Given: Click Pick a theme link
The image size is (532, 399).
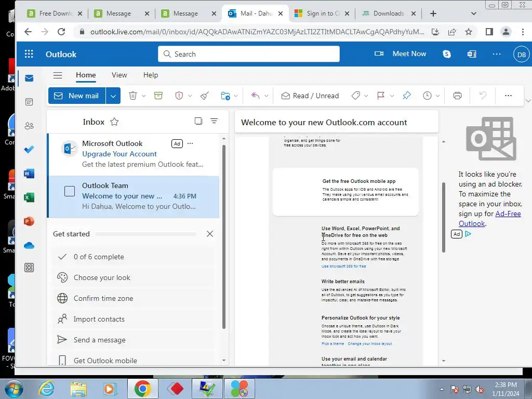Looking at the screenshot, I should (x=332, y=344).
